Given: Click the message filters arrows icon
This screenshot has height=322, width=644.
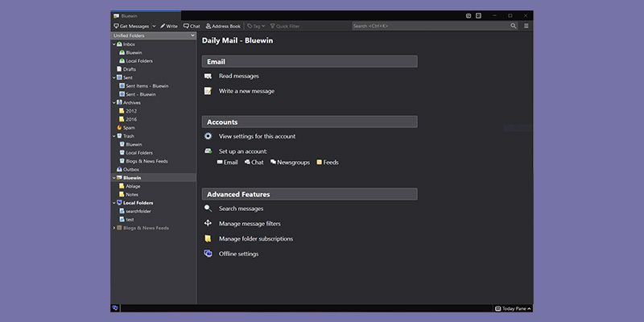Looking at the screenshot, I should 208,223.
